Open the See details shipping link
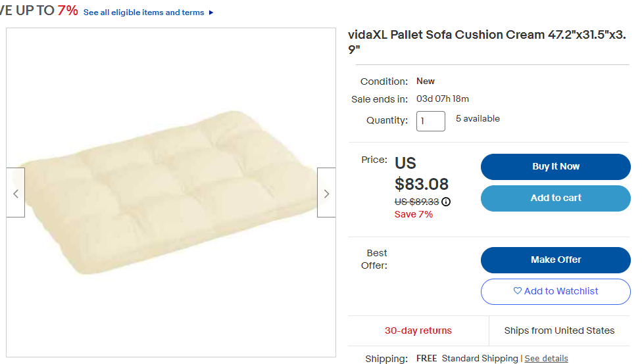The width and height of the screenshot is (642, 364). [546, 358]
